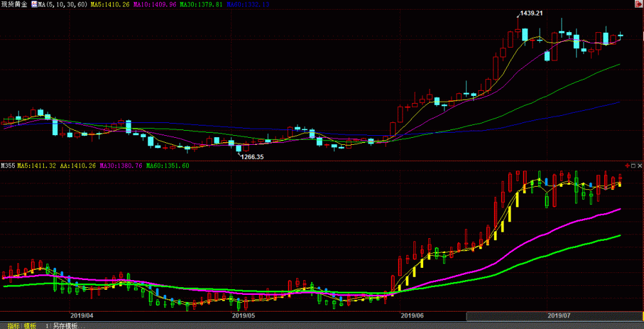Click the 1266.35 low price label
Viewport: 644px width, 329px height.
252,156
